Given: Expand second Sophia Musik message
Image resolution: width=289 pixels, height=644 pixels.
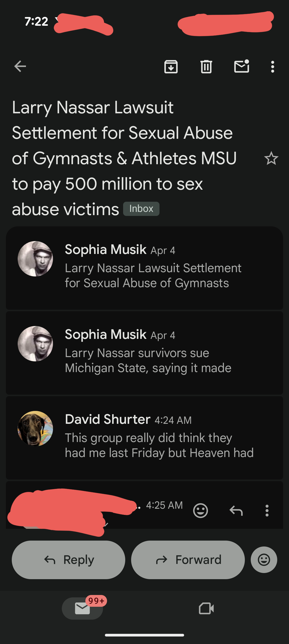Looking at the screenshot, I should 161,353.
